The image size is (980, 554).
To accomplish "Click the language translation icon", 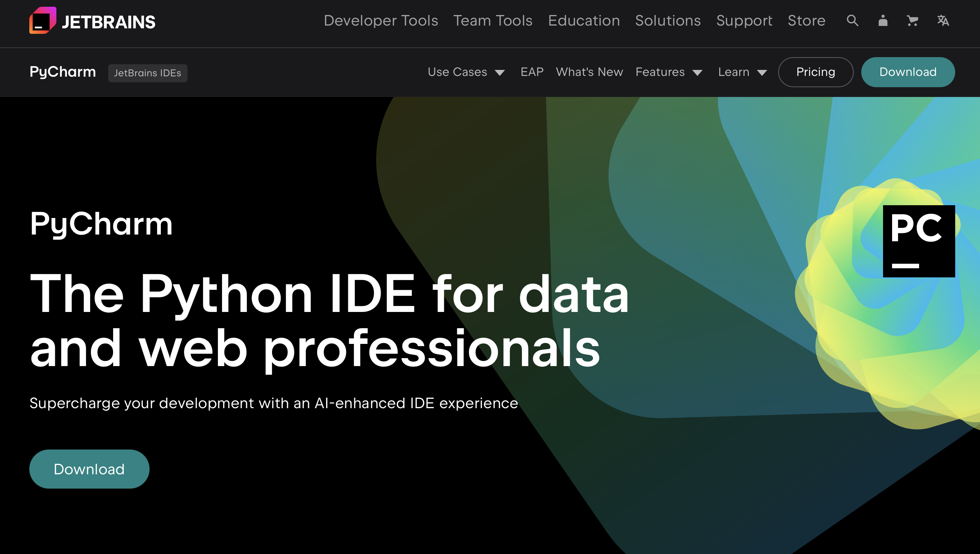I will [943, 21].
